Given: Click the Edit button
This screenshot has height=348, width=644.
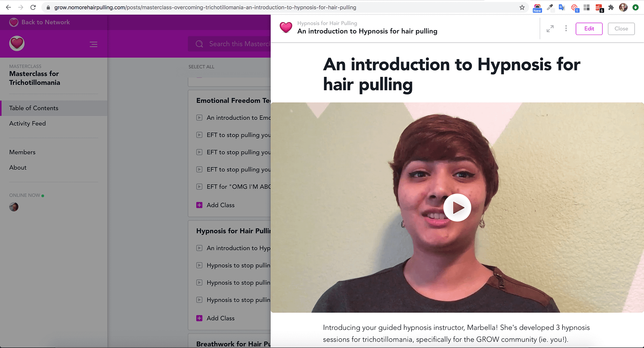Looking at the screenshot, I should click(x=589, y=29).
